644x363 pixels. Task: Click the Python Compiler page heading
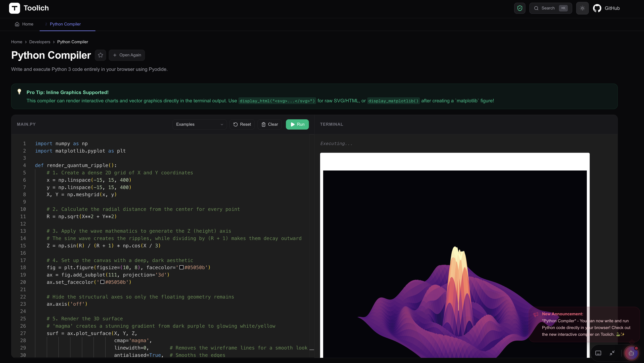pos(51,55)
